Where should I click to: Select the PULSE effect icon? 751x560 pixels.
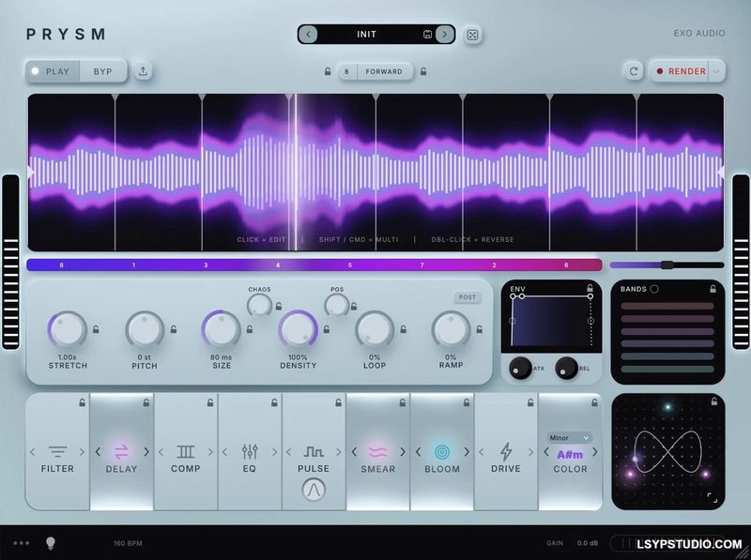[x=314, y=451]
